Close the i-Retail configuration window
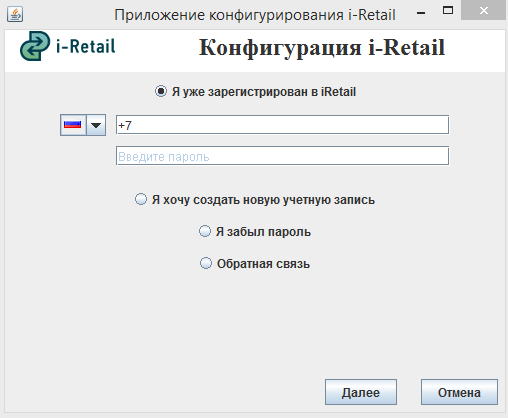508x418 pixels. click(483, 11)
